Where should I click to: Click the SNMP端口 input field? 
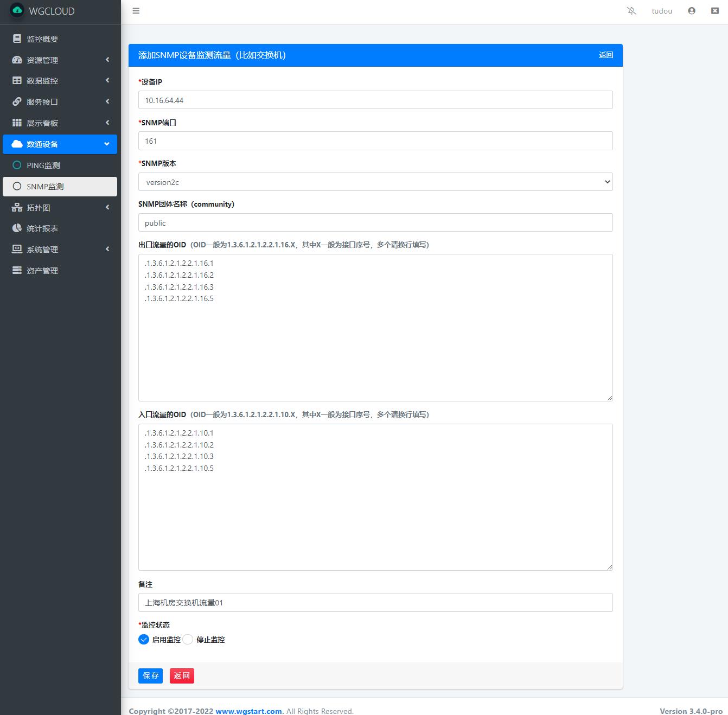coord(375,141)
